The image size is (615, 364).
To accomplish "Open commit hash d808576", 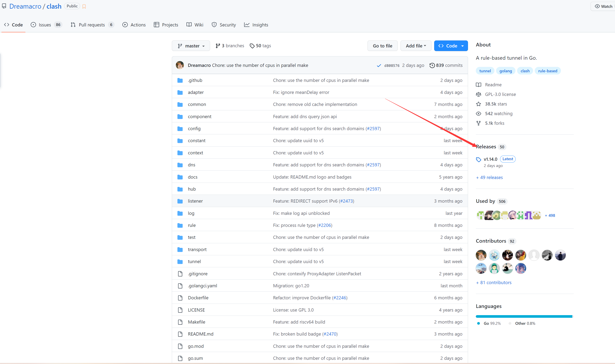I will click(x=392, y=66).
